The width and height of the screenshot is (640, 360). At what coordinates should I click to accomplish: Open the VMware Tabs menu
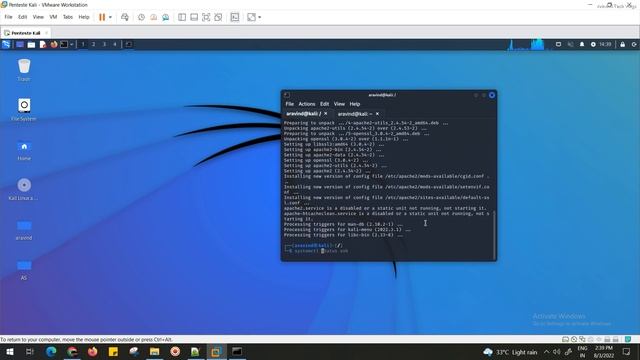pyautogui.click(x=68, y=17)
